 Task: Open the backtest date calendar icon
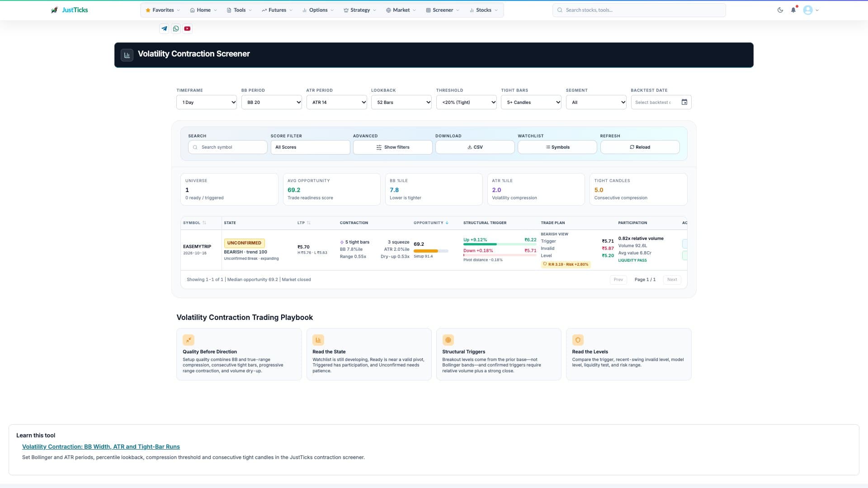pyautogui.click(x=684, y=102)
